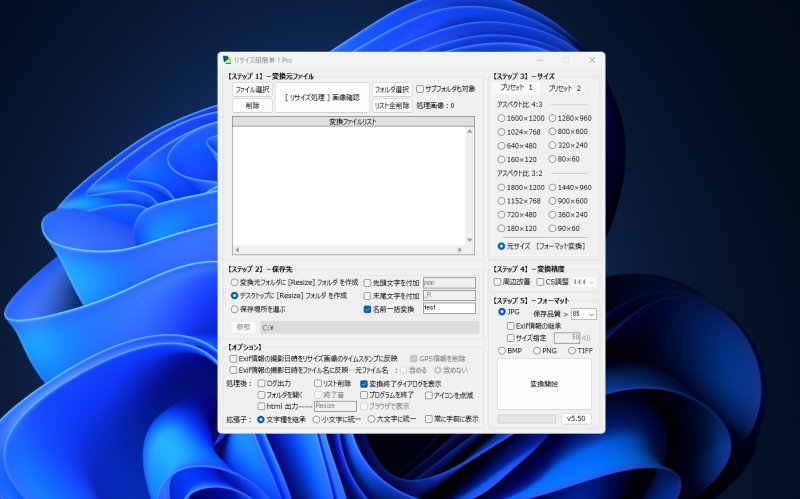Select 元サイズ [フォーマット変換] option

coord(541,246)
